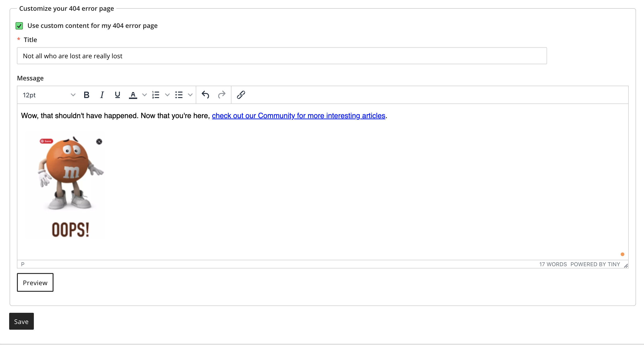Screen dimensions: 644x345
Task: Click the Message field label
Action: point(30,78)
